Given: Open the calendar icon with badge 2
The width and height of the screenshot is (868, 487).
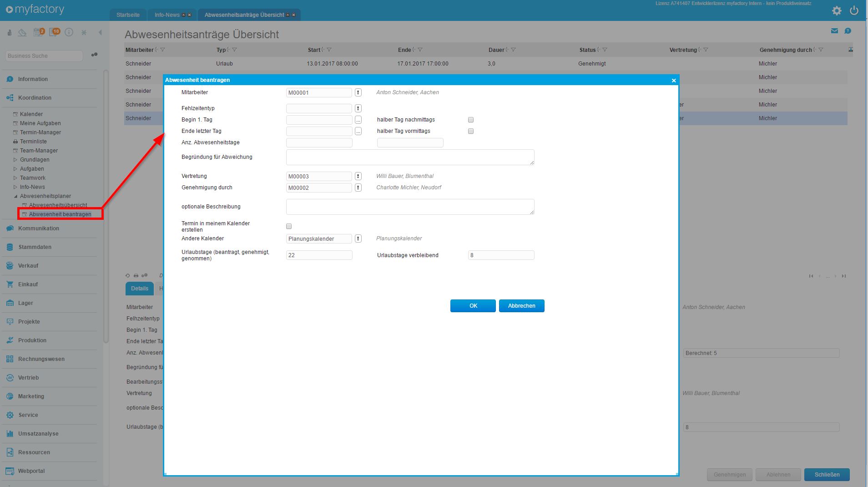Looking at the screenshot, I should coord(38,32).
